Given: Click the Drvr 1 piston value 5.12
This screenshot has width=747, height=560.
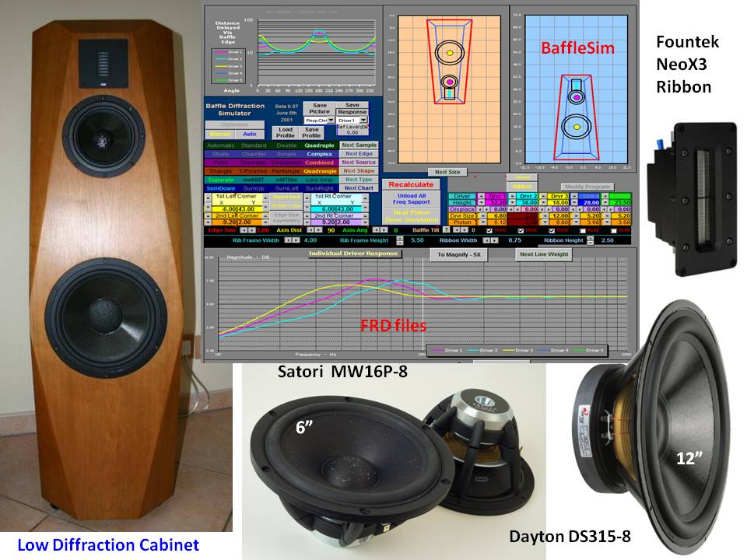Looking at the screenshot, I should [496, 222].
